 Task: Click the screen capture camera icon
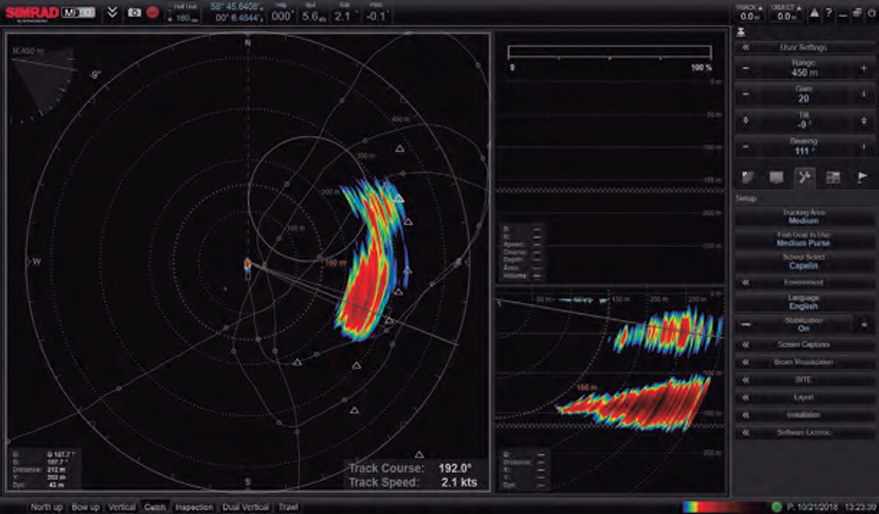coord(134,13)
